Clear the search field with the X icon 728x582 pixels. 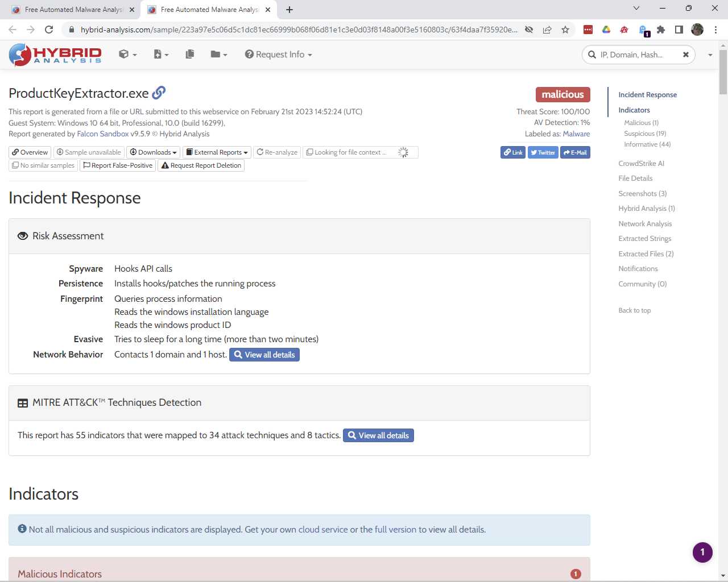pyautogui.click(x=686, y=55)
